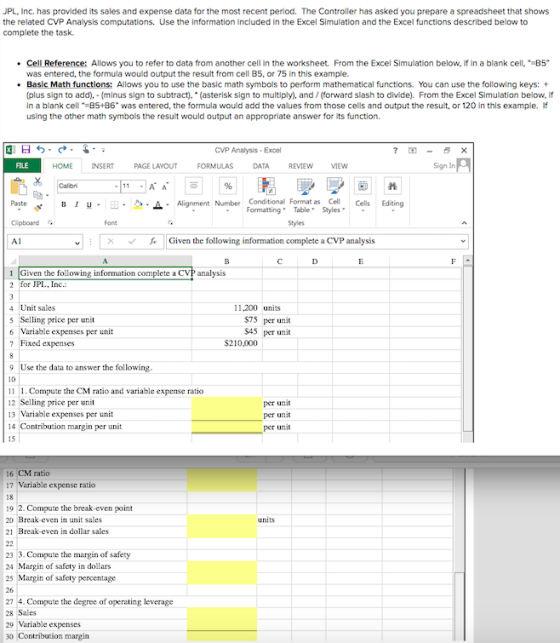Apply yellow fill color bucket

pos(139,204)
